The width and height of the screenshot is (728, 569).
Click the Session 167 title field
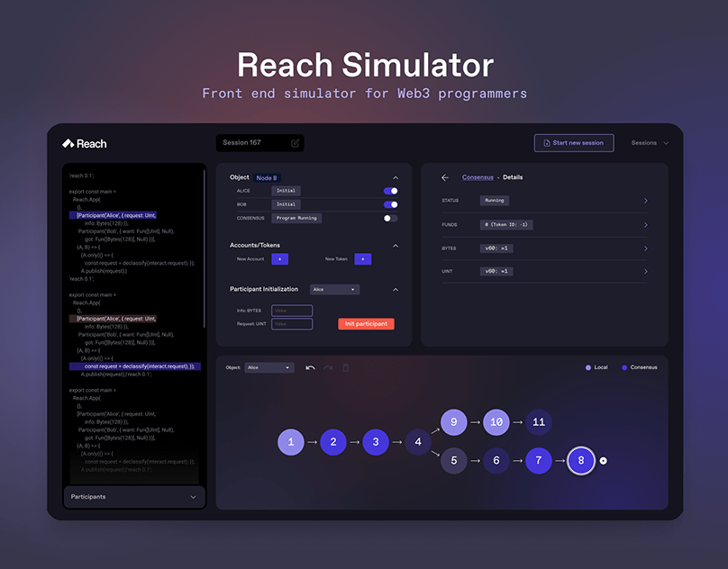[x=260, y=143]
